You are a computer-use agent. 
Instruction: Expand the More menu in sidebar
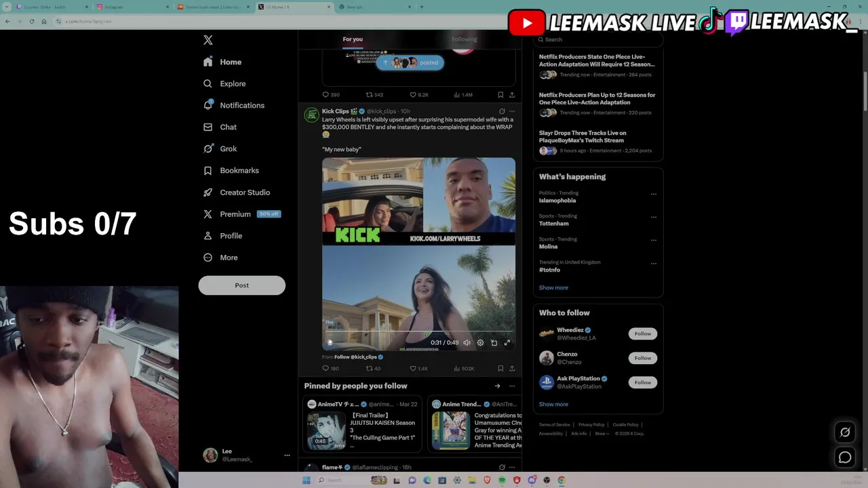(221, 257)
